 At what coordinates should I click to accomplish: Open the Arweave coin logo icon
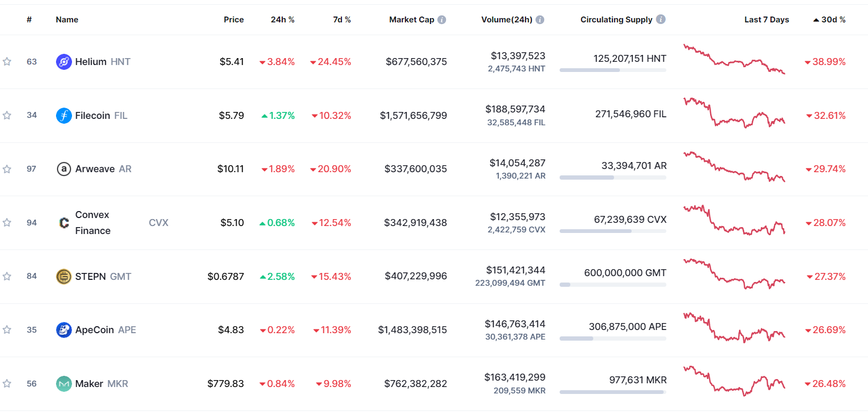tap(63, 169)
